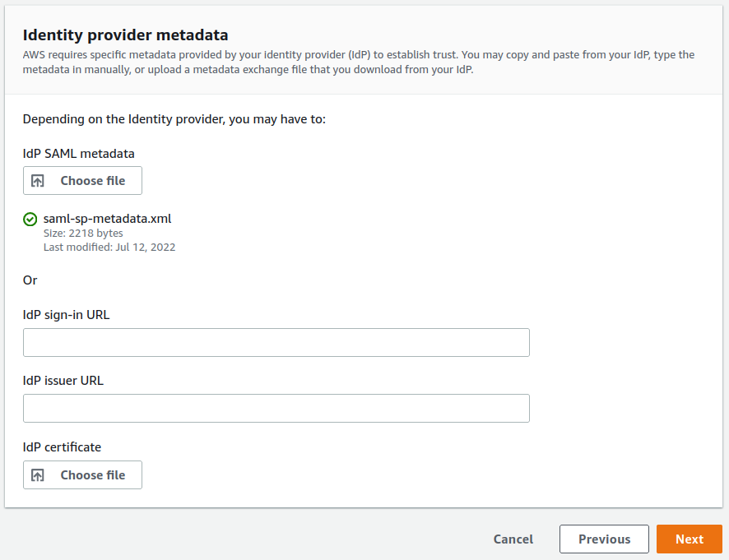This screenshot has height=560, width=729.
Task: Click the circle check beside the uploaded file
Action: click(x=30, y=219)
